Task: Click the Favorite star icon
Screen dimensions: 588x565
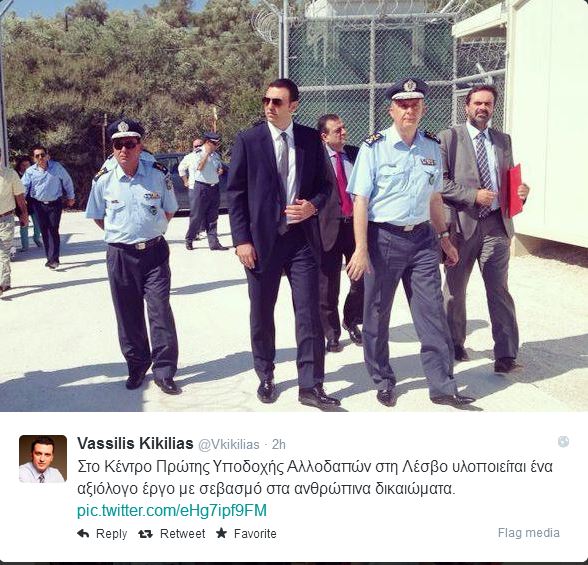Action: coord(221,533)
